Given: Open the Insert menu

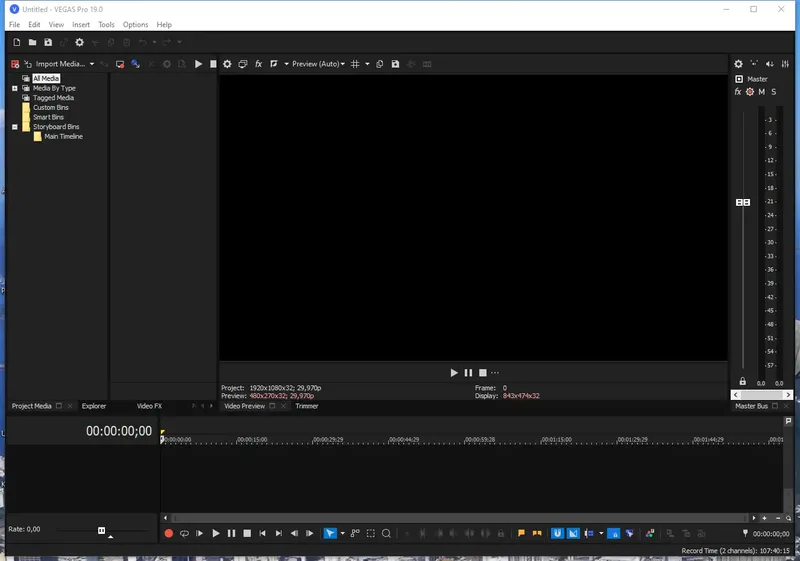Looking at the screenshot, I should [x=81, y=24].
